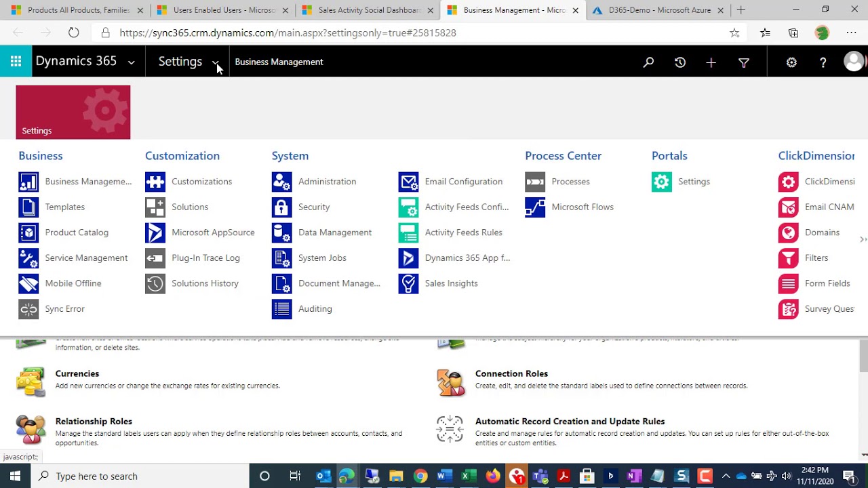Click the Customizations puzzle icon
The width and height of the screenshot is (868, 488).
click(x=155, y=182)
